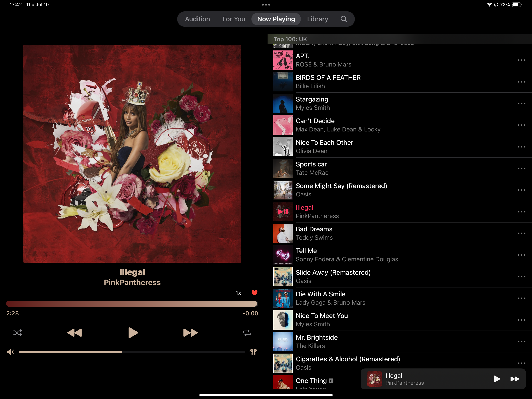The image size is (532, 399).
Task: Switch to the For You tab
Action: click(234, 19)
